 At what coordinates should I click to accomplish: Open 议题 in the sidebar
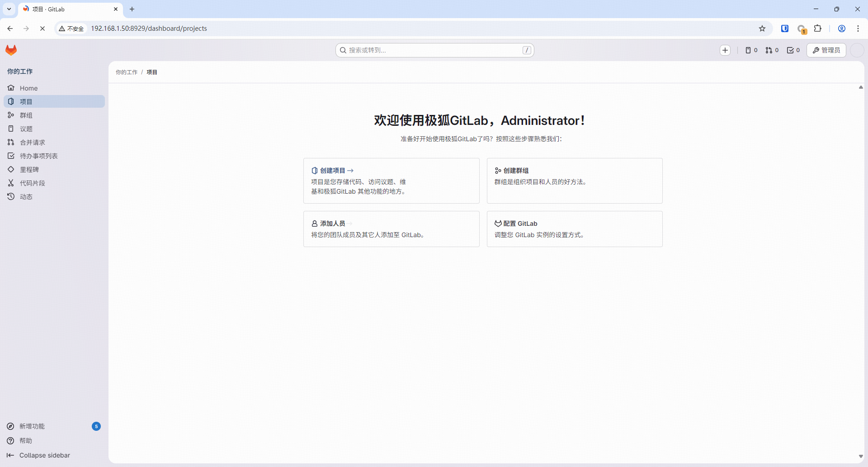(54, 129)
